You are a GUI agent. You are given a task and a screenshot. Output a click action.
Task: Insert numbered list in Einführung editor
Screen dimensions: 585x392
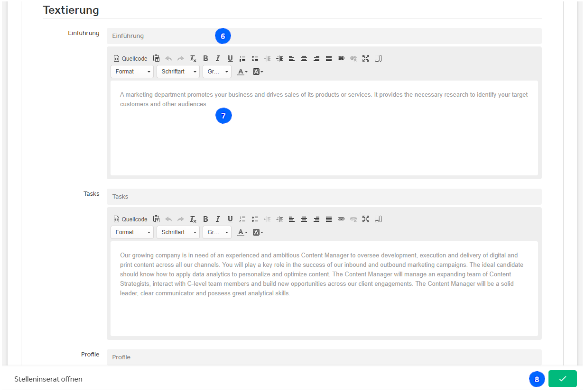tap(242, 59)
